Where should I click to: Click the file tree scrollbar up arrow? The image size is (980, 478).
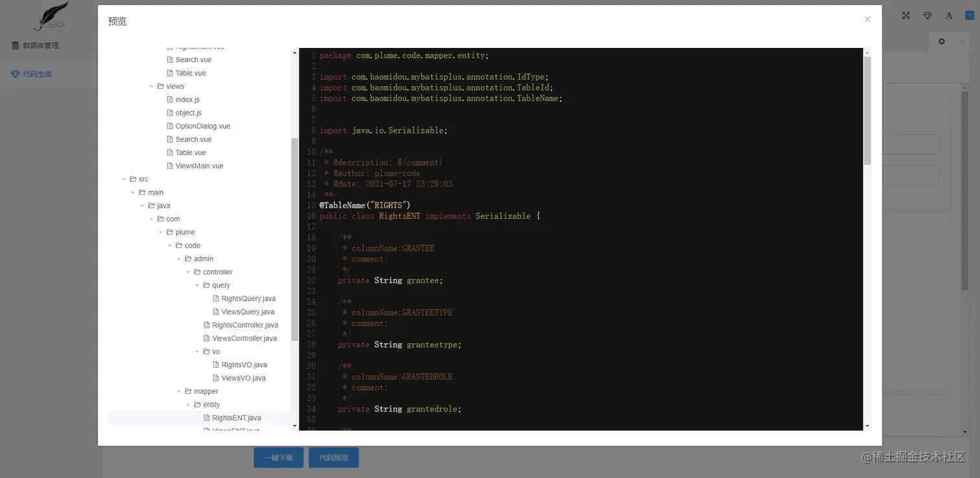294,51
